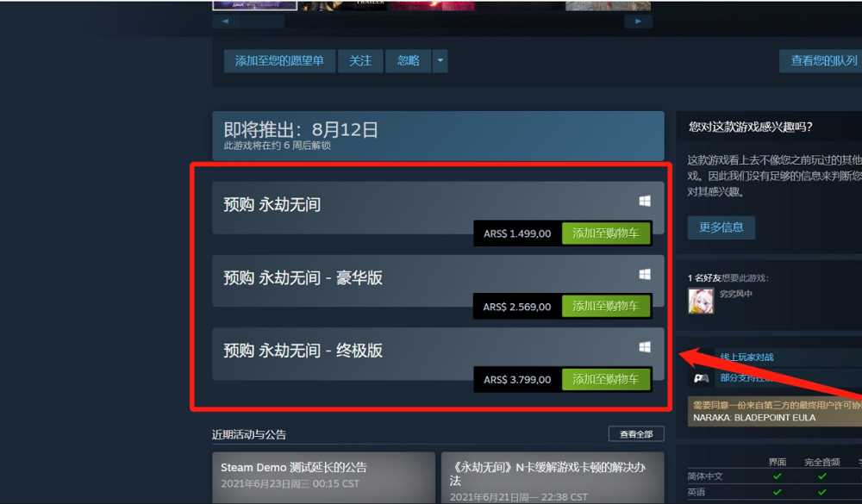Open 查看您的队列

(x=823, y=61)
